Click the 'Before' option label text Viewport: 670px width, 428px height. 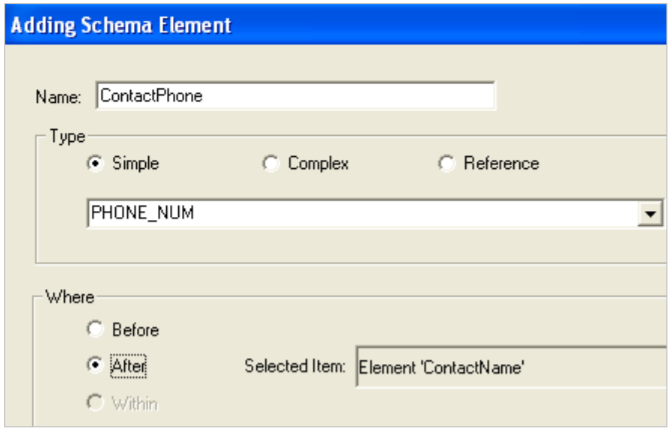click(x=135, y=330)
